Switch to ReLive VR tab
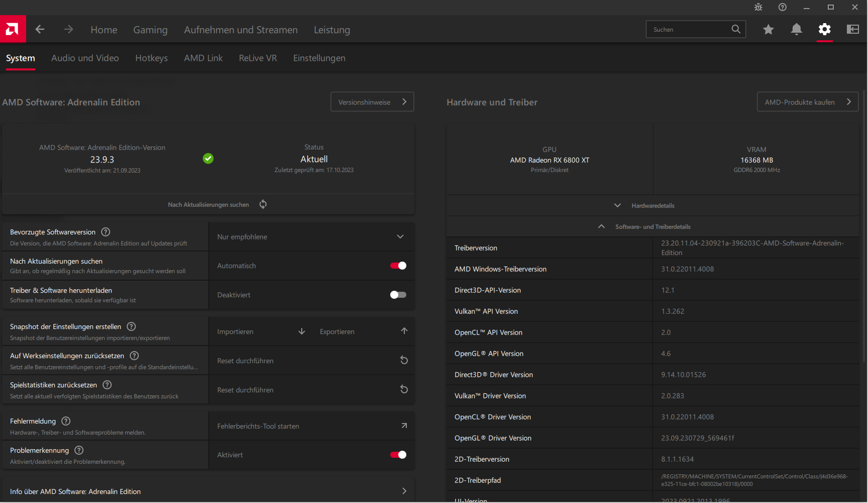 (x=258, y=58)
